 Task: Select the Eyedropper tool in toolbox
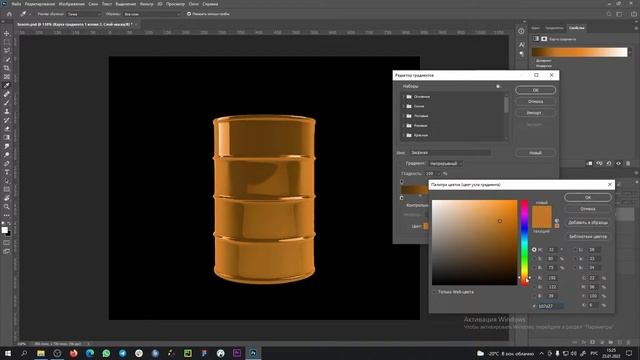click(x=7, y=85)
